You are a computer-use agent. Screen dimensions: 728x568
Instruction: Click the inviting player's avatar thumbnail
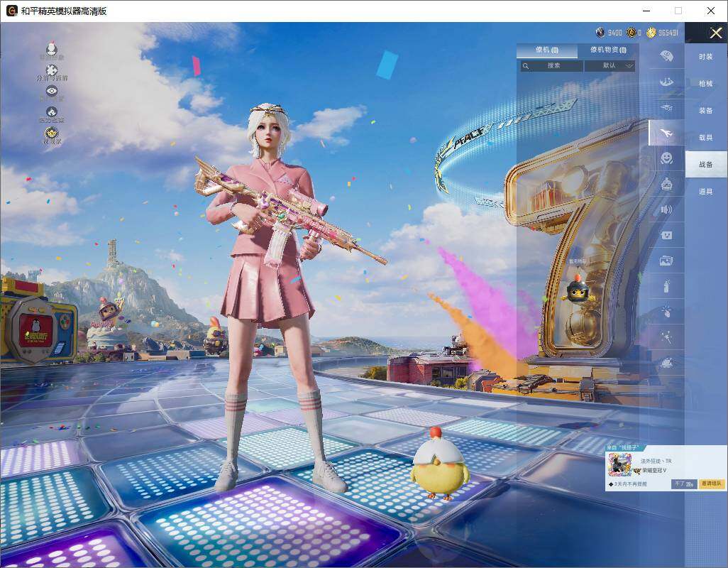pos(620,465)
